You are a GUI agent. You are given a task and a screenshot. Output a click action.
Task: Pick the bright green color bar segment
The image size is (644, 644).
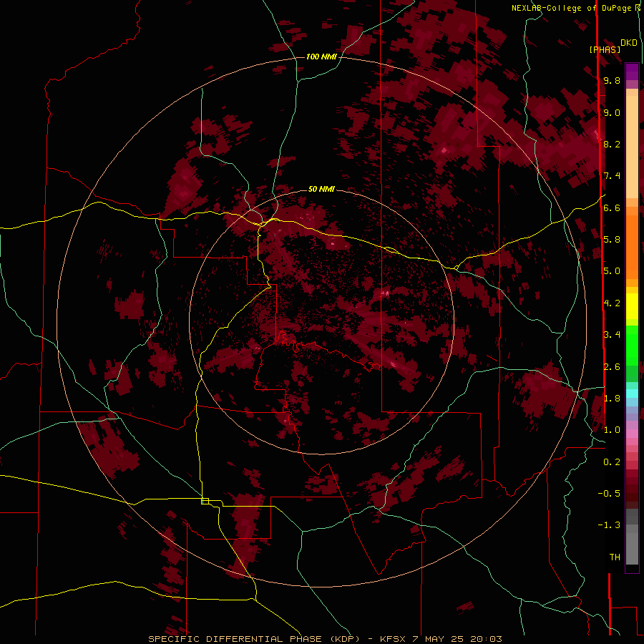pos(632,345)
